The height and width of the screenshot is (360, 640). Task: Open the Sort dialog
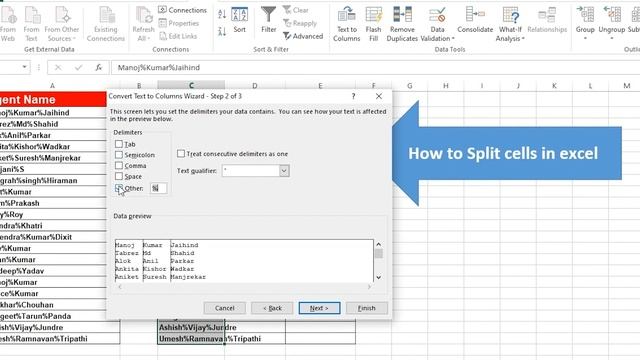click(x=240, y=20)
